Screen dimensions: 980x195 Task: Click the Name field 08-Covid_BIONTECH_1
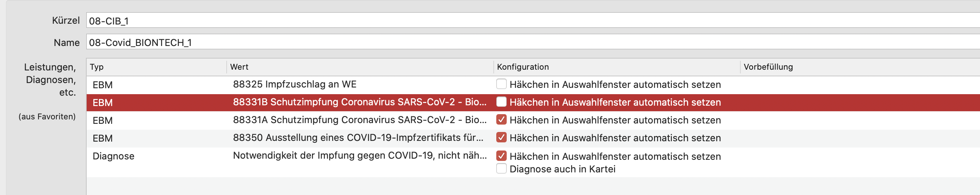[533, 42]
